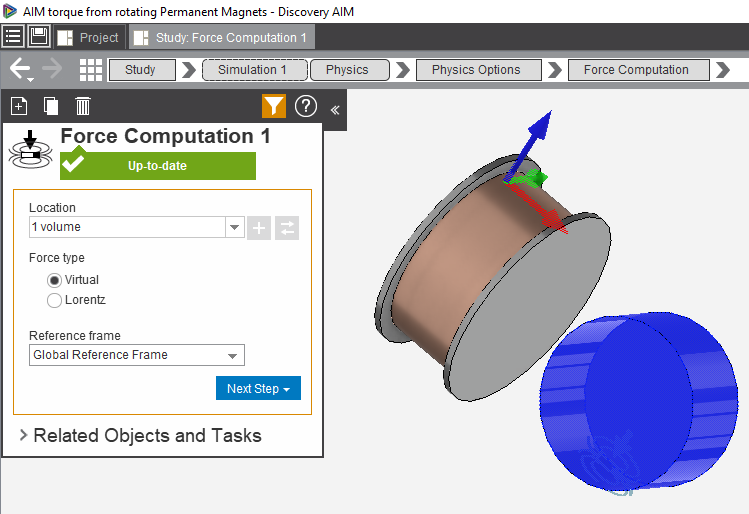Open the Simulation 1 breadcrumb step
This screenshot has width=749, height=514.
pos(255,70)
